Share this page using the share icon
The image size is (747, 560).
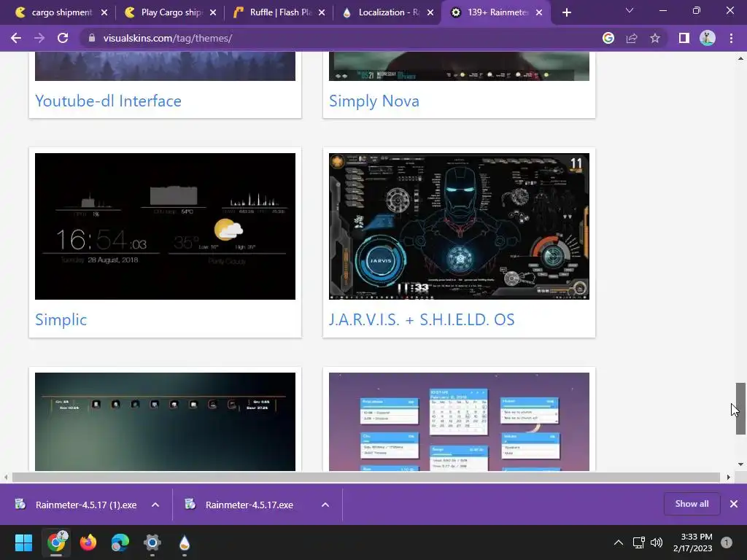click(x=632, y=38)
